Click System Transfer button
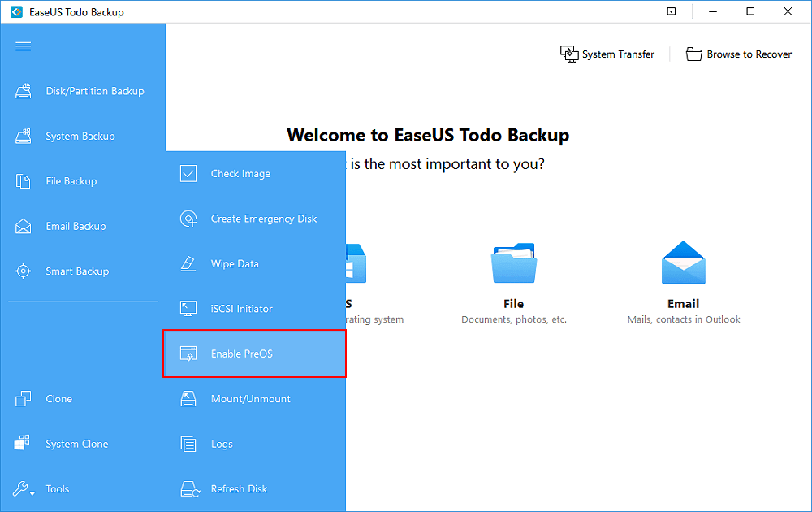This screenshot has height=512, width=812. click(607, 54)
